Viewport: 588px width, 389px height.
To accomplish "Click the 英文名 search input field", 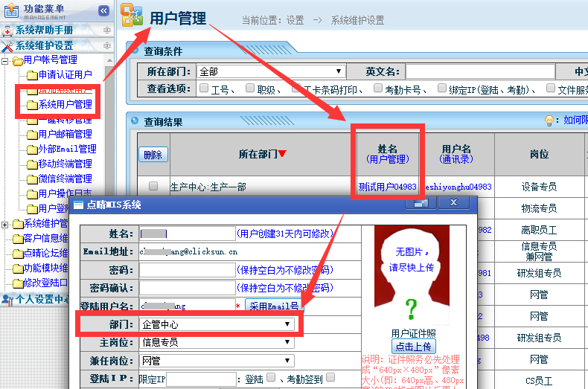I will coord(481,71).
